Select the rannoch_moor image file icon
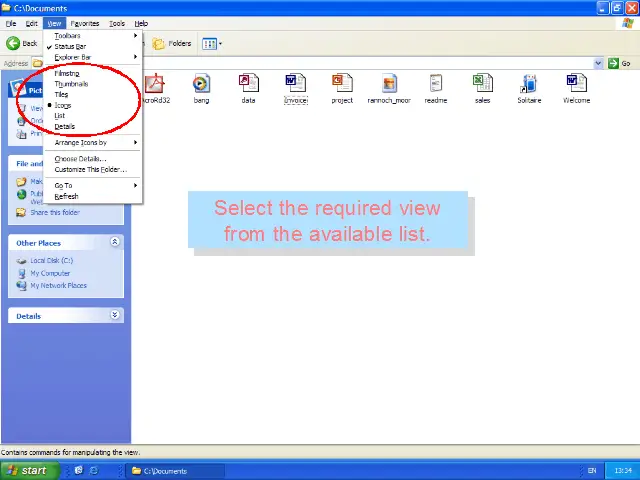Image resolution: width=640 pixels, height=480 pixels. [x=389, y=83]
